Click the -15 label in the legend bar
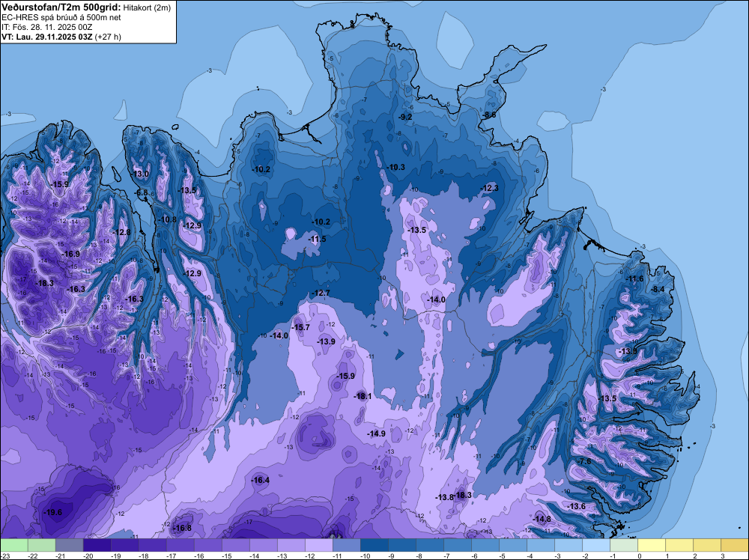This screenshot has height=560, width=749. (227, 556)
